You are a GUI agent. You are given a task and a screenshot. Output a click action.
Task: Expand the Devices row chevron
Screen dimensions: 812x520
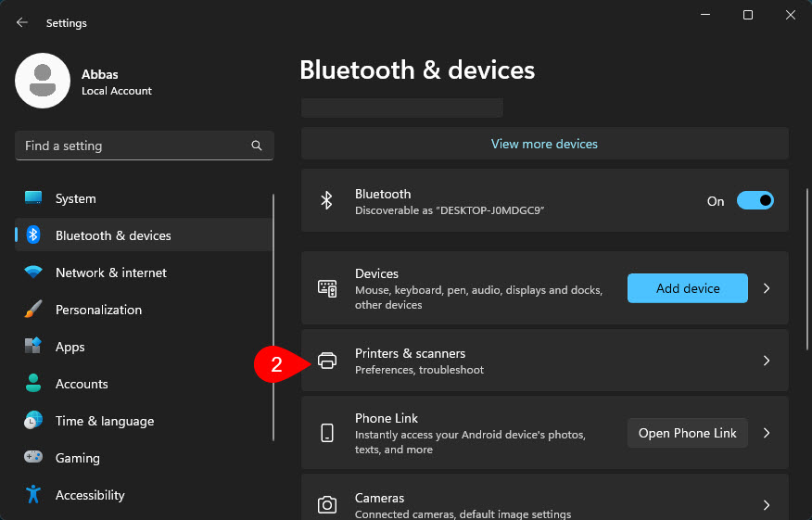coord(767,288)
